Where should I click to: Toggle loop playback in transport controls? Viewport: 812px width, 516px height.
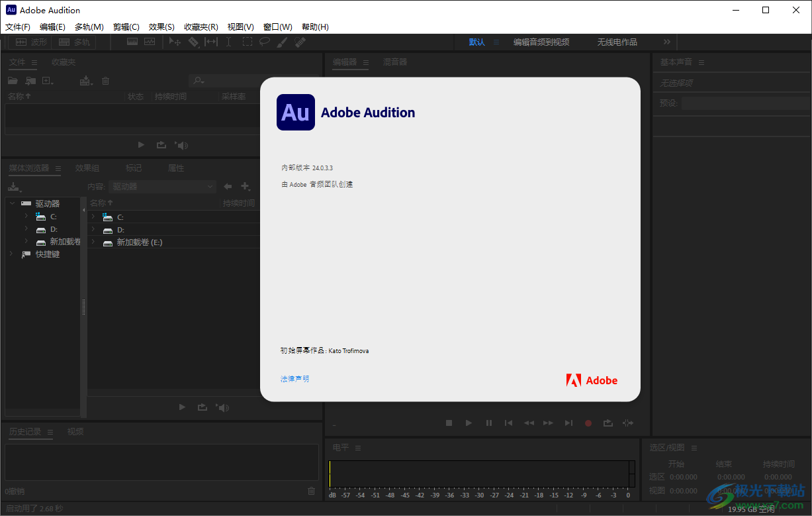(608, 423)
